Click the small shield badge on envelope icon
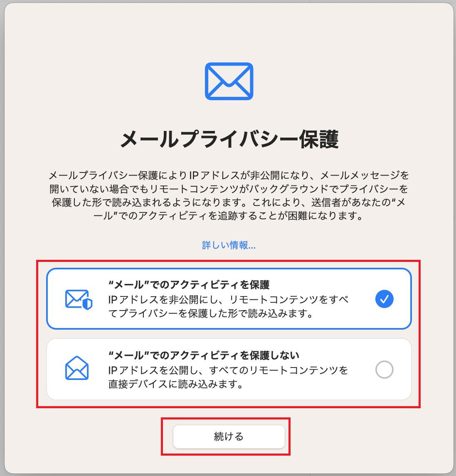 [87, 303]
